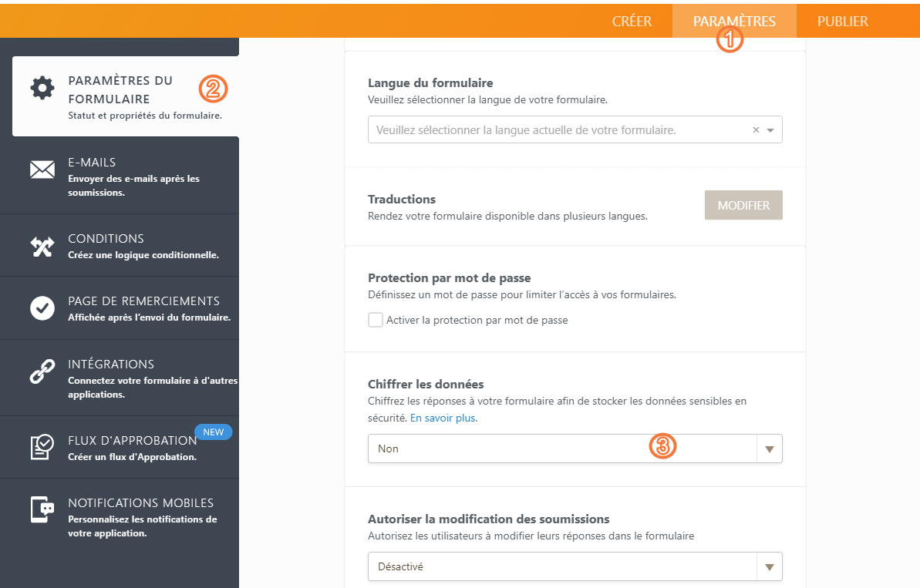Click the NEW badge on Flux d'approbation
The width and height of the screenshot is (920, 588).
point(213,432)
